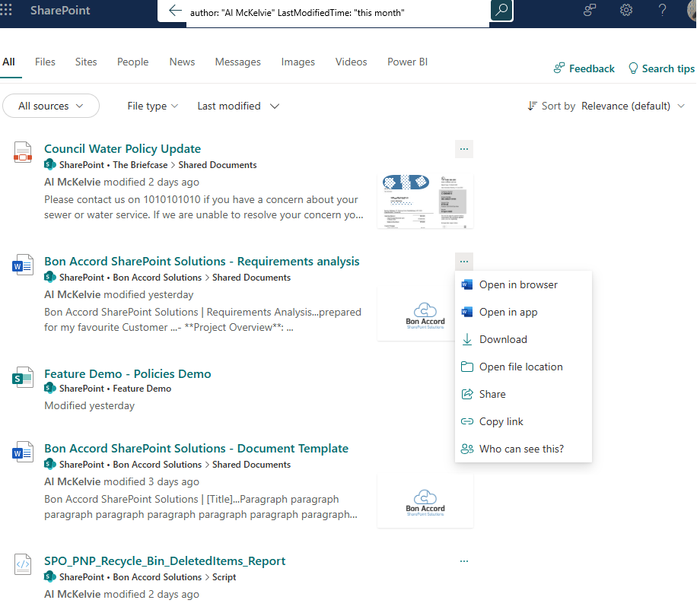Choose Open in browser from menu
The height and width of the screenshot is (616, 697).
click(524, 284)
